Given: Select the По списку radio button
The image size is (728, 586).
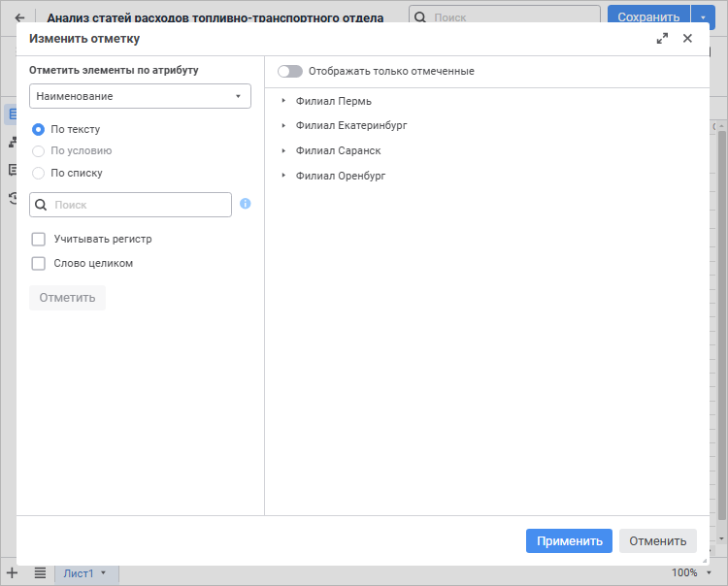Looking at the screenshot, I should [x=39, y=173].
